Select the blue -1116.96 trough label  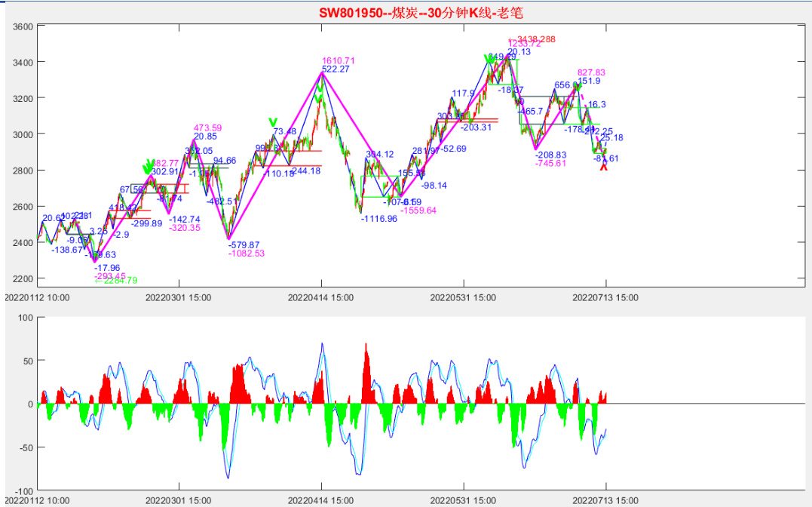click(x=378, y=219)
